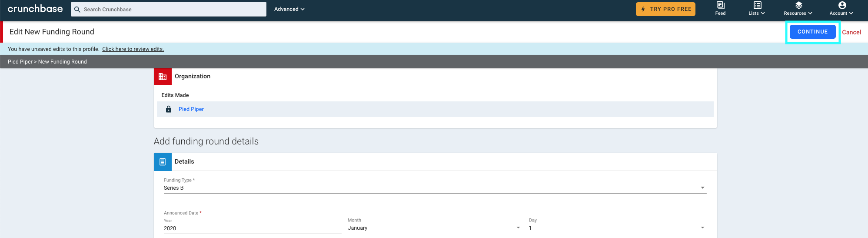Click the Funding Type dropdown arrow
This screenshot has height=238, width=868.
pos(702,188)
